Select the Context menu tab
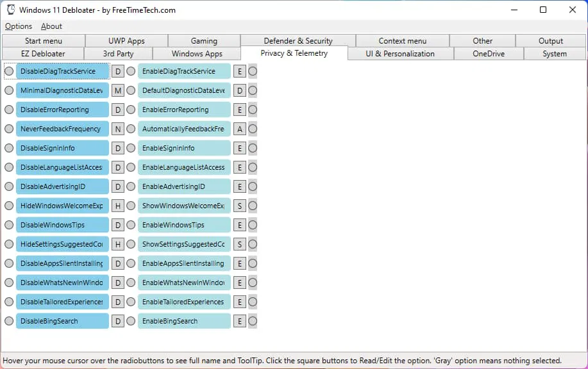The height and width of the screenshot is (369, 588). pos(403,41)
